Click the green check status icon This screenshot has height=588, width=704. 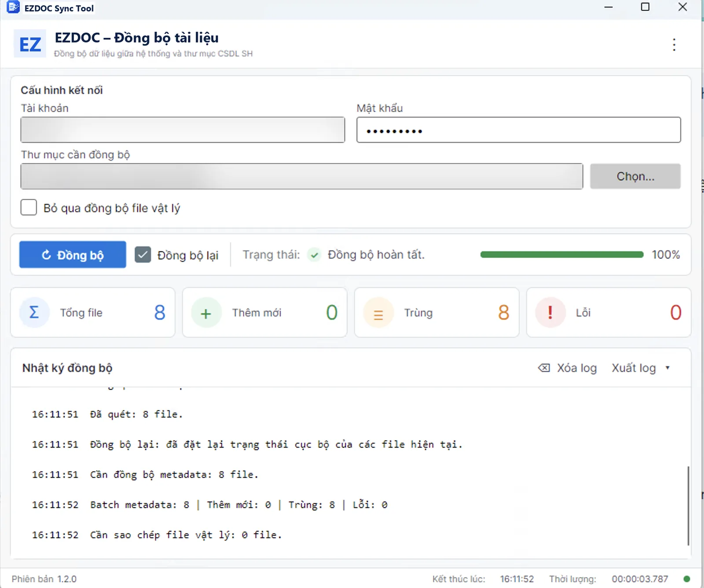[314, 255]
